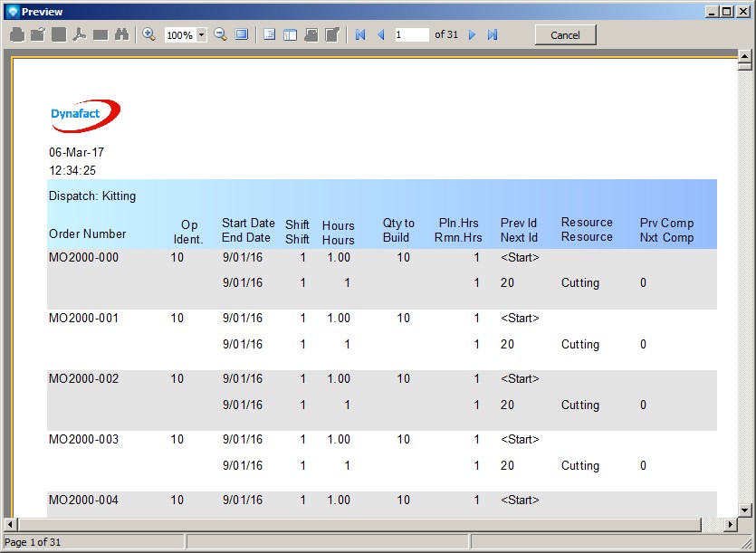The height and width of the screenshot is (553, 756).
Task: Open Find with the binoculars icon
Action: tap(121, 34)
